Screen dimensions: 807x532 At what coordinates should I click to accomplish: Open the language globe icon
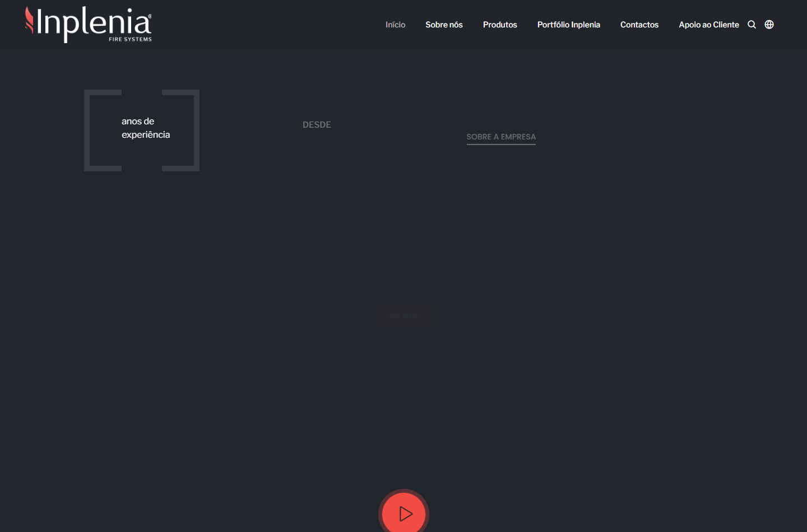pos(769,25)
